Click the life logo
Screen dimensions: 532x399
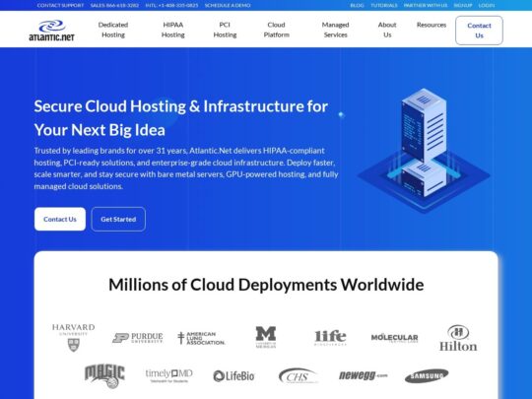pos(330,338)
